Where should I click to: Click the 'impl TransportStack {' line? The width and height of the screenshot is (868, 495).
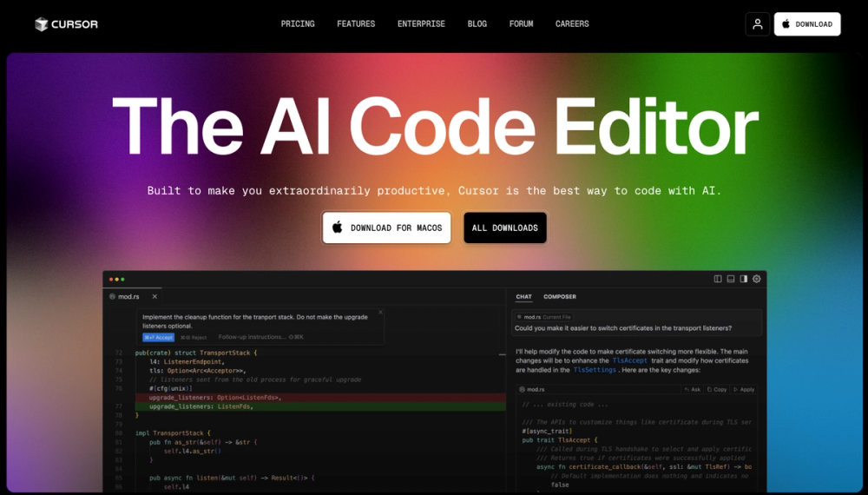pyautogui.click(x=173, y=433)
